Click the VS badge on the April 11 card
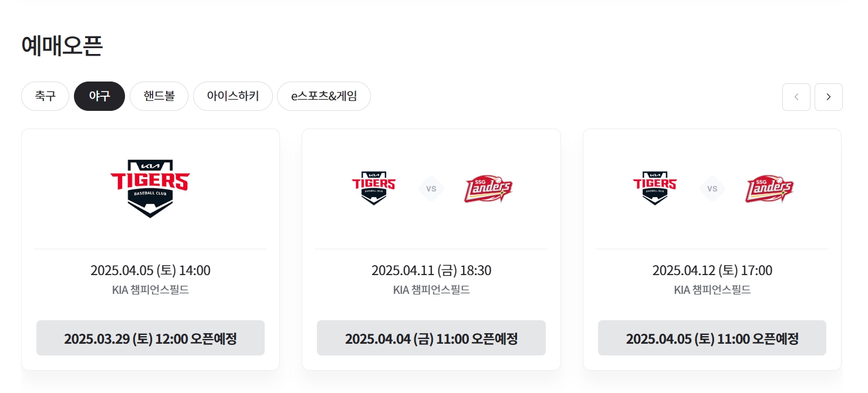 pos(431,188)
